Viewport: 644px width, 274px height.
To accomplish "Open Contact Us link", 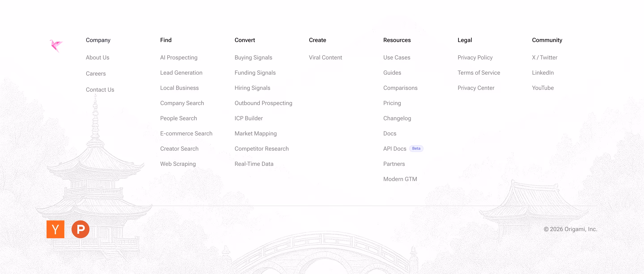I will click(x=100, y=89).
